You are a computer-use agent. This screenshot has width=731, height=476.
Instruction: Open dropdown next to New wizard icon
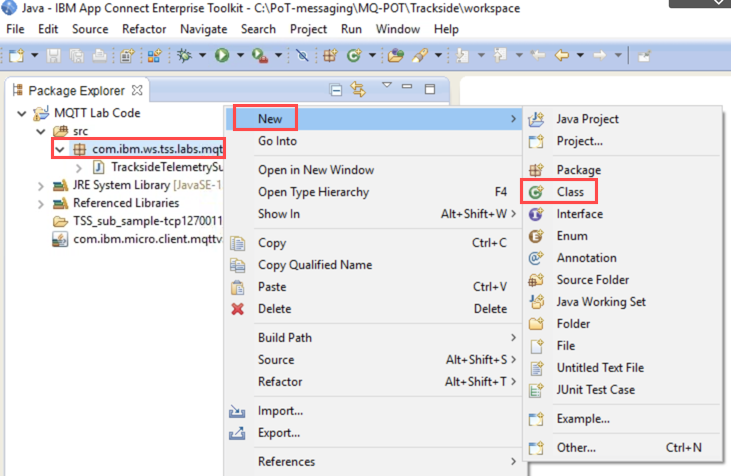34,55
